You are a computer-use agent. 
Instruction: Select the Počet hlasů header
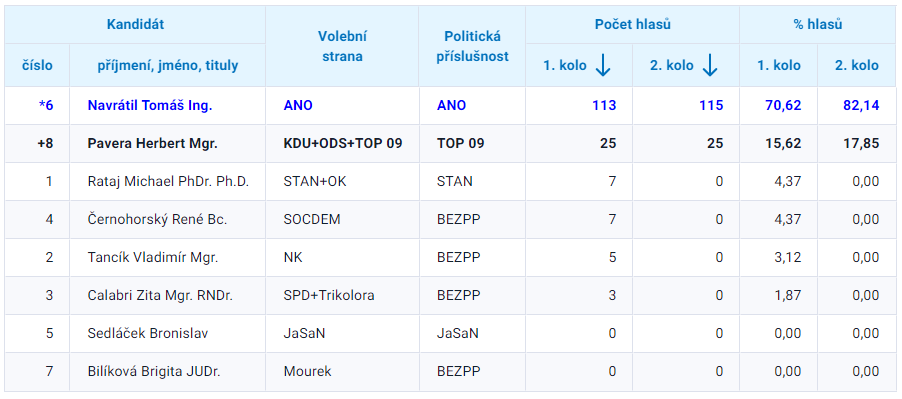click(632, 24)
